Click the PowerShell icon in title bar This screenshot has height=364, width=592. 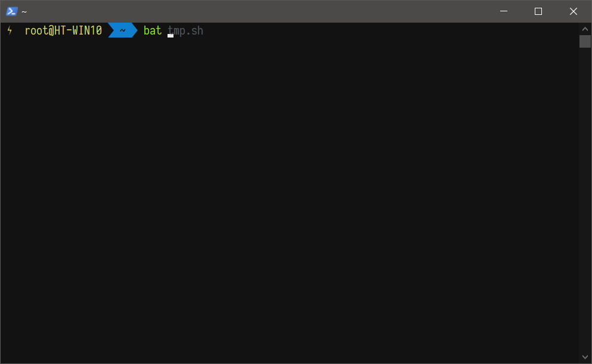point(11,11)
